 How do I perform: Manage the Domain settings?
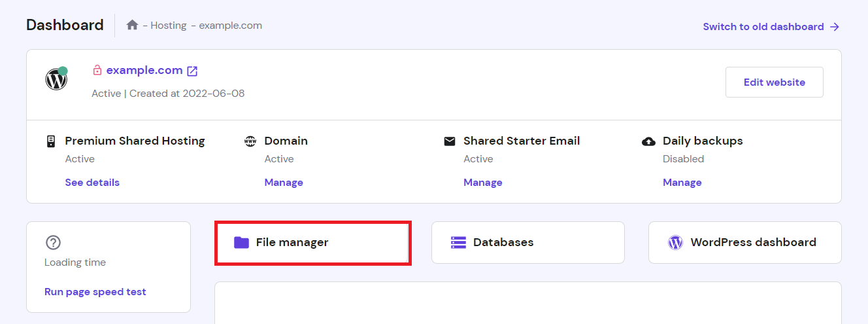[x=284, y=183]
